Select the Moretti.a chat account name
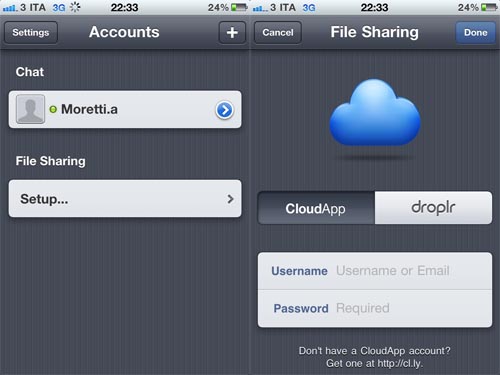 coord(89,109)
